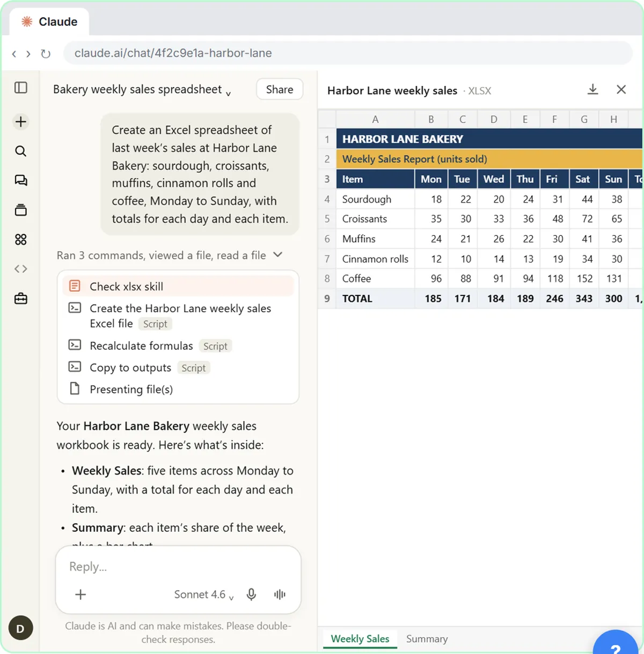644x654 pixels.
Task: Collapse the 'Ran 3 commands' summary
Action: 170,255
